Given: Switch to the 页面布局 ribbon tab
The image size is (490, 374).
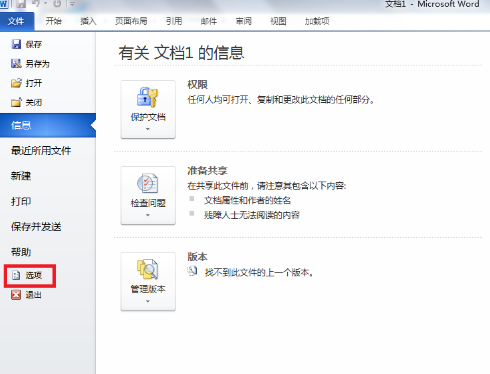Looking at the screenshot, I should (131, 21).
